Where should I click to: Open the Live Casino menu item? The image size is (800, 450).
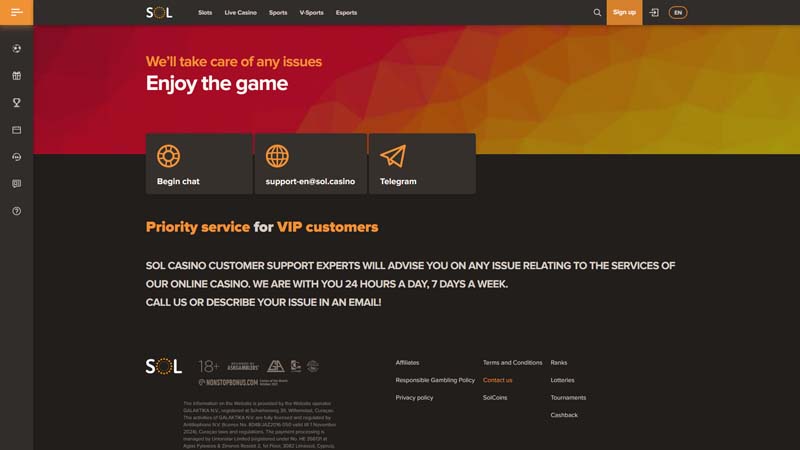tap(240, 12)
